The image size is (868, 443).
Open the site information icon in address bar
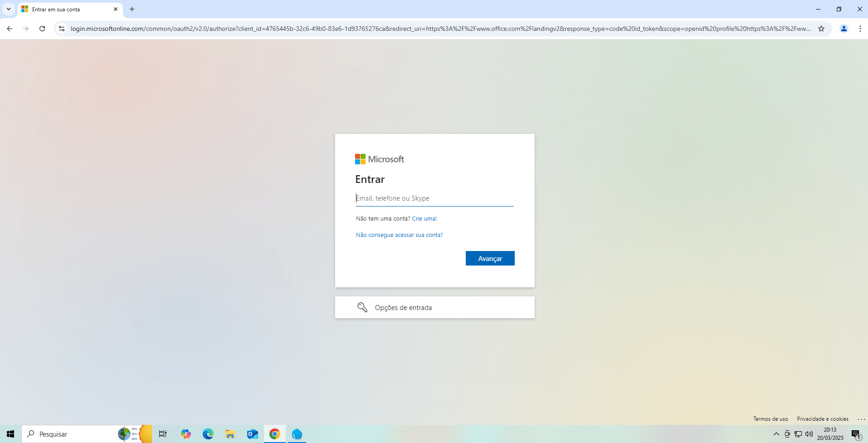click(x=61, y=28)
